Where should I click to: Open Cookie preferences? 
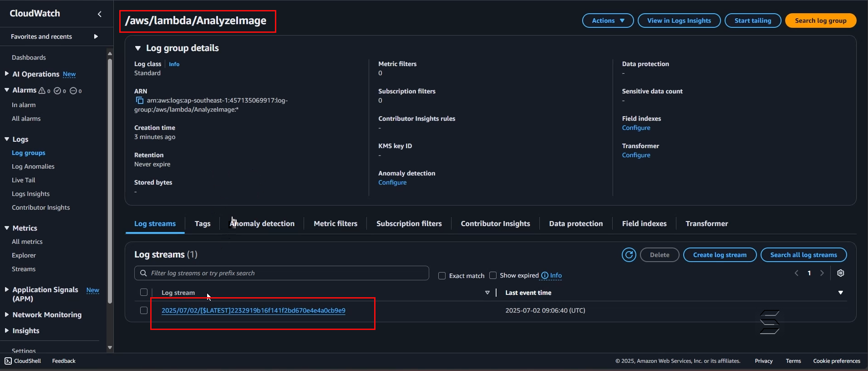click(x=837, y=361)
